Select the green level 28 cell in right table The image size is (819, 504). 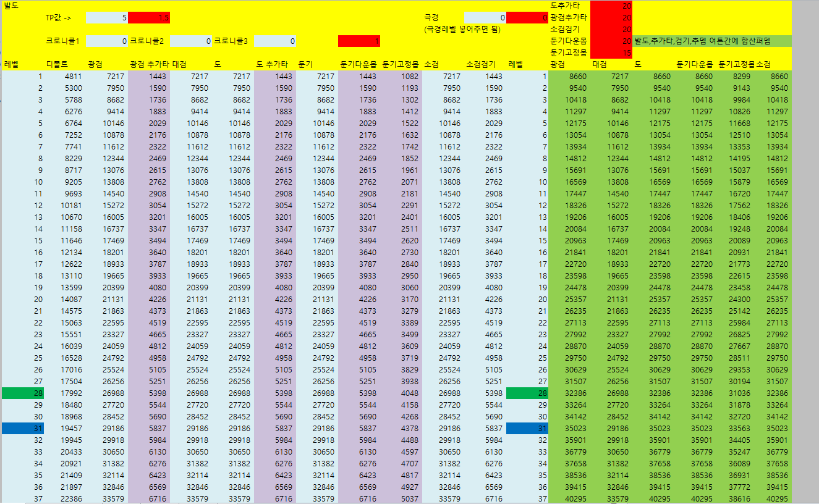click(x=527, y=393)
